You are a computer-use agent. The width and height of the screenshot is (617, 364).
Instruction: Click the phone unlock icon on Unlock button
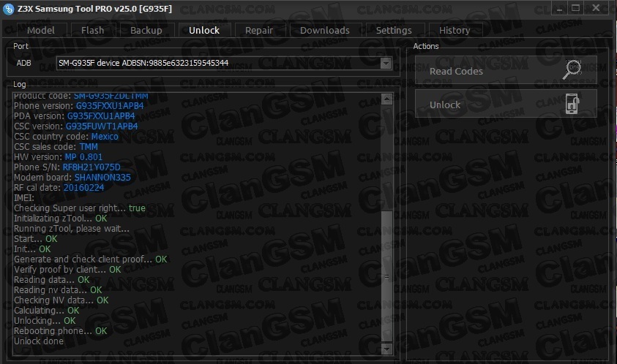click(572, 104)
